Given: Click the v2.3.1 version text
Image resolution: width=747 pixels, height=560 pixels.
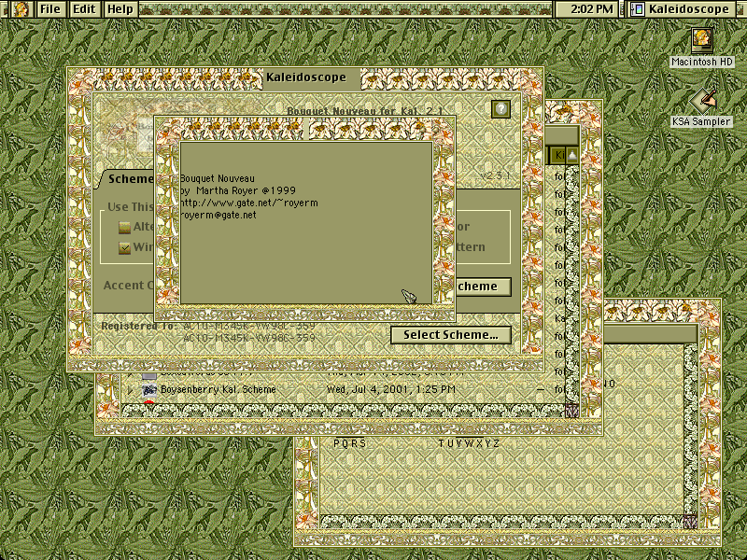Looking at the screenshot, I should [495, 175].
